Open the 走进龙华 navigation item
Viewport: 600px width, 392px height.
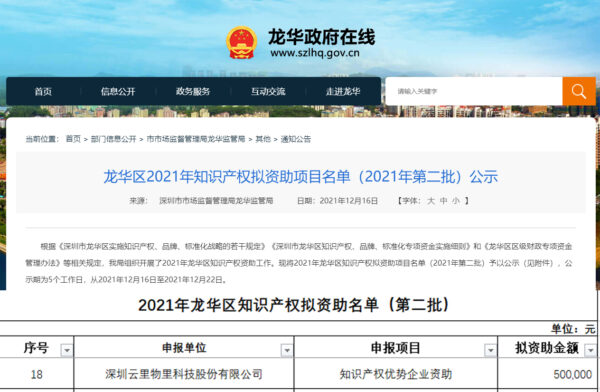tap(343, 91)
